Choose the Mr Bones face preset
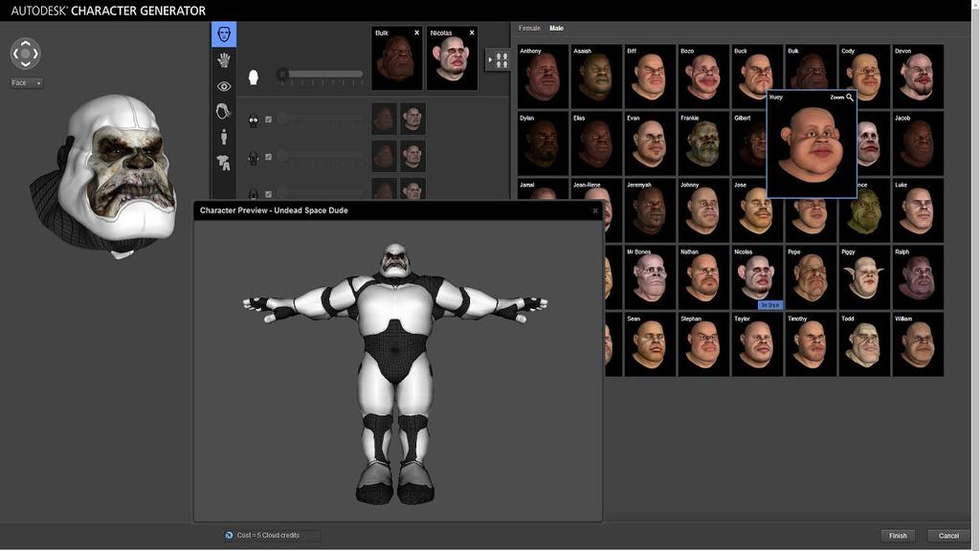Viewport: 980px width, 551px height. 650,276
